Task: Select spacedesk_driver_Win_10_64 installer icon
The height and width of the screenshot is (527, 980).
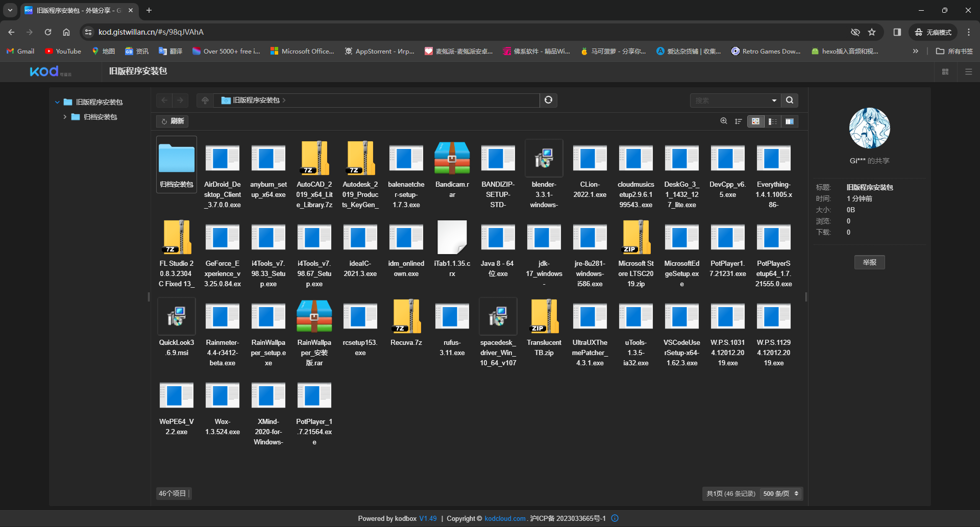Action: tap(498, 316)
